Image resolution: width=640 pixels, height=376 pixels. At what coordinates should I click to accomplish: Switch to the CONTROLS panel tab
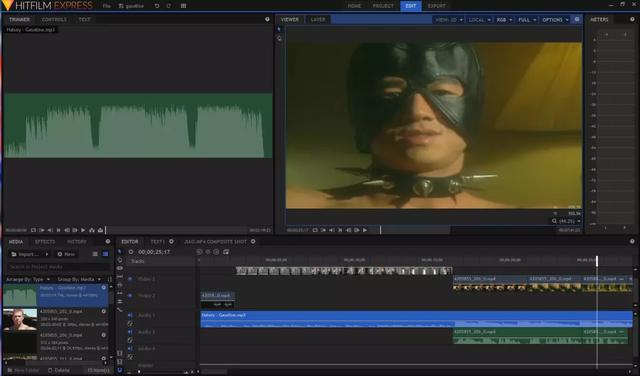54,20
